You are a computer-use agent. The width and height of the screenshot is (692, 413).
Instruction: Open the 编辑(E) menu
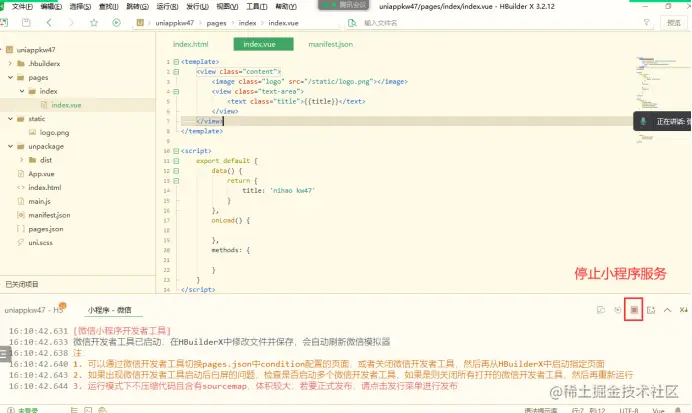click(x=51, y=6)
